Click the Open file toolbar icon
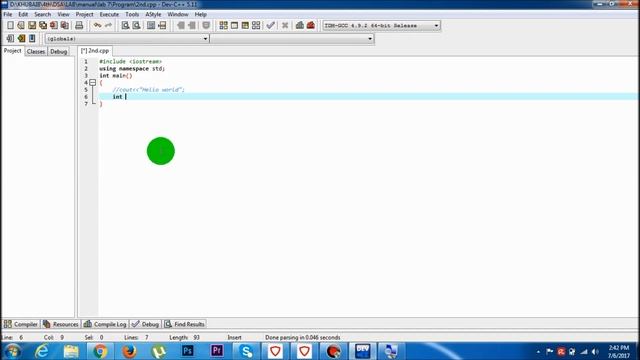The image size is (640, 360). 21,25
